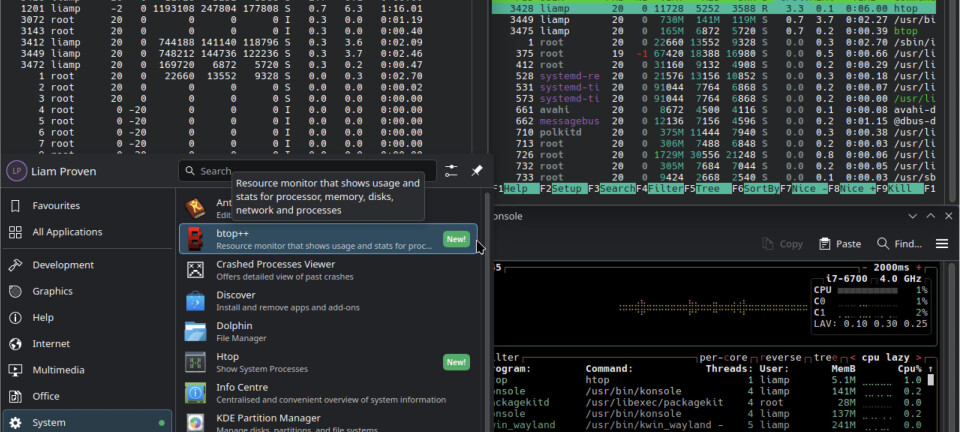Image resolution: width=960 pixels, height=432 pixels.
Task: Open Info Centre icon
Action: click(x=195, y=393)
